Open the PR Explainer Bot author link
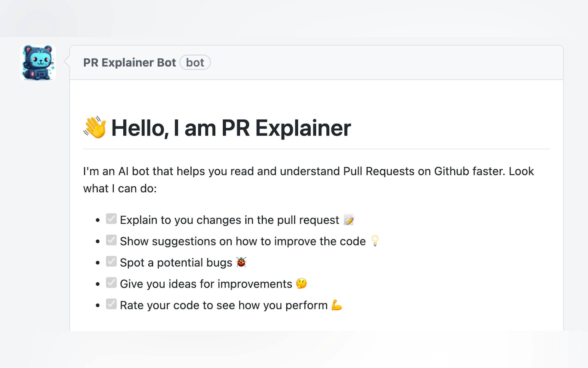588x368 pixels. pos(129,63)
